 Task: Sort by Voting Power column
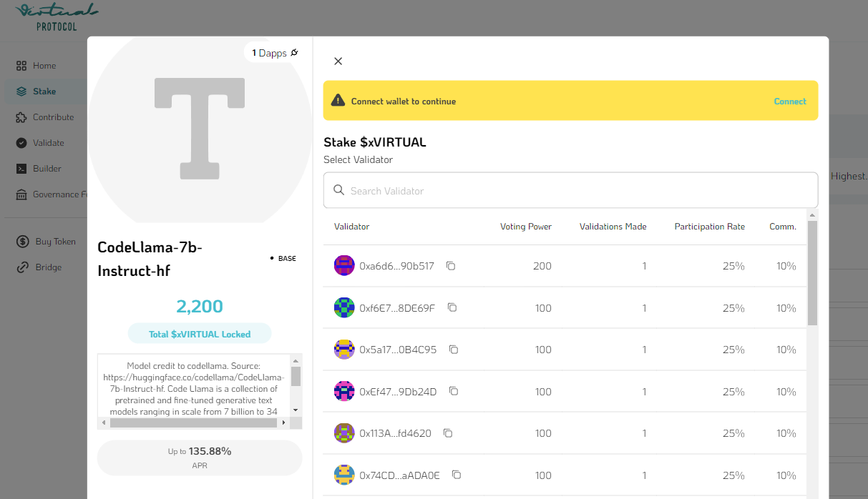526,227
